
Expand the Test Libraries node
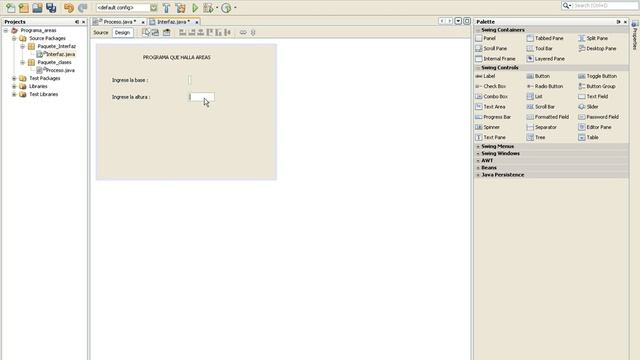click(x=14, y=94)
